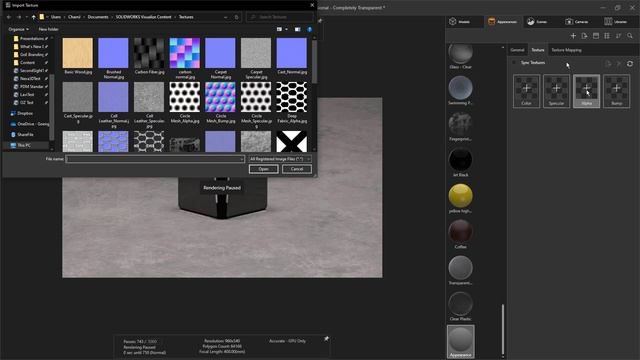Click the refresh textures icon
Image resolution: width=640 pixels, height=360 pixels.
[x=630, y=64]
